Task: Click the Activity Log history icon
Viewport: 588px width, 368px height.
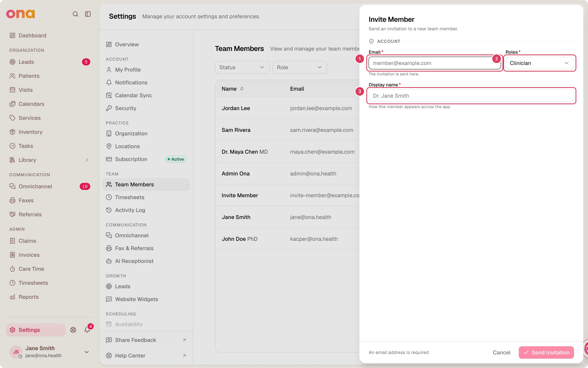Action: coord(109,210)
